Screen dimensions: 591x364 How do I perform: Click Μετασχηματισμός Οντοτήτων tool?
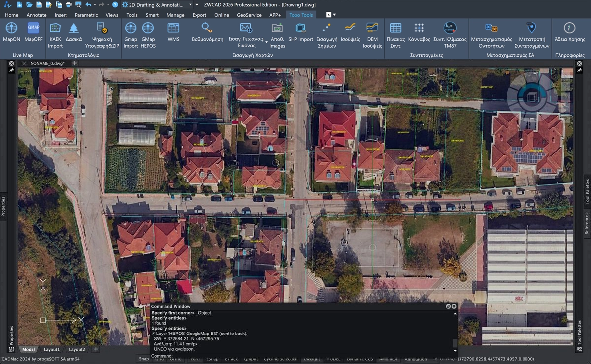pyautogui.click(x=492, y=34)
